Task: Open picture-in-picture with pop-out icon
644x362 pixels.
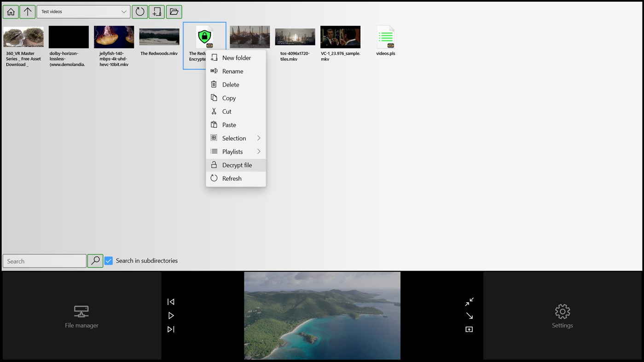Action: [x=469, y=329]
